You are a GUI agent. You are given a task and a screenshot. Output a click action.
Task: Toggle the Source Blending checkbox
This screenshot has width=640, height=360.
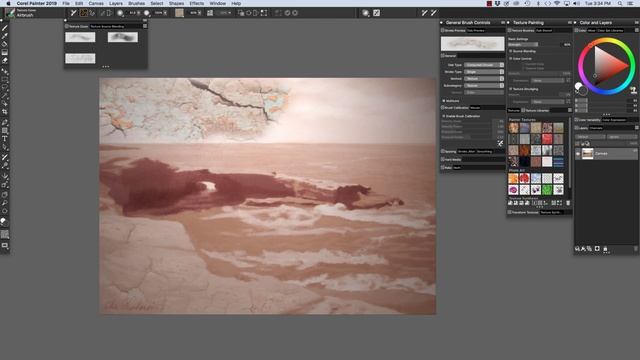pyautogui.click(x=511, y=51)
